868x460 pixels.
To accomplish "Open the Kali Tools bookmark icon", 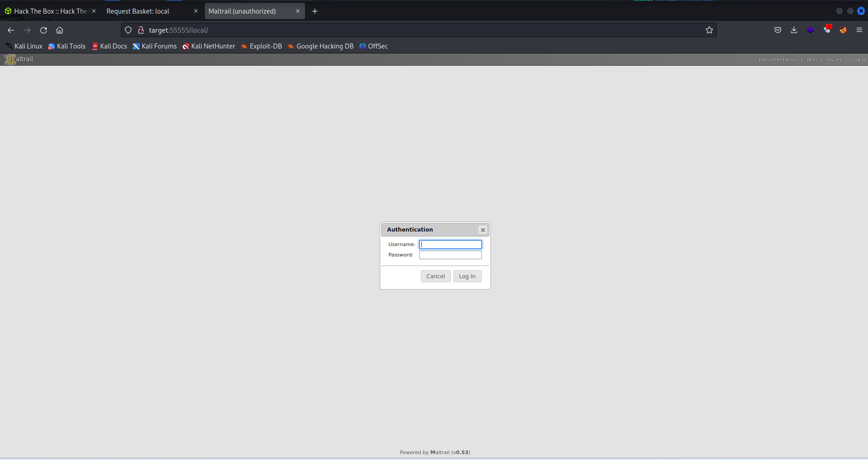I will pos(51,46).
